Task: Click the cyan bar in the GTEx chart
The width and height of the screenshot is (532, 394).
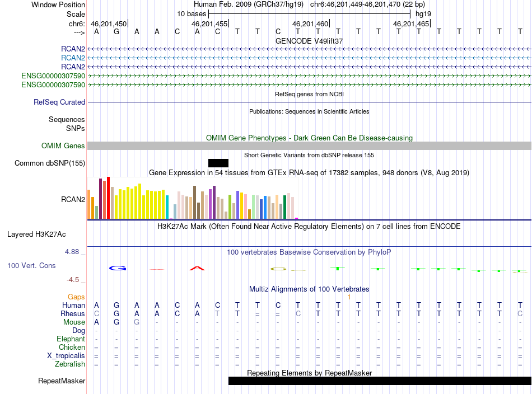Action: coord(167,207)
